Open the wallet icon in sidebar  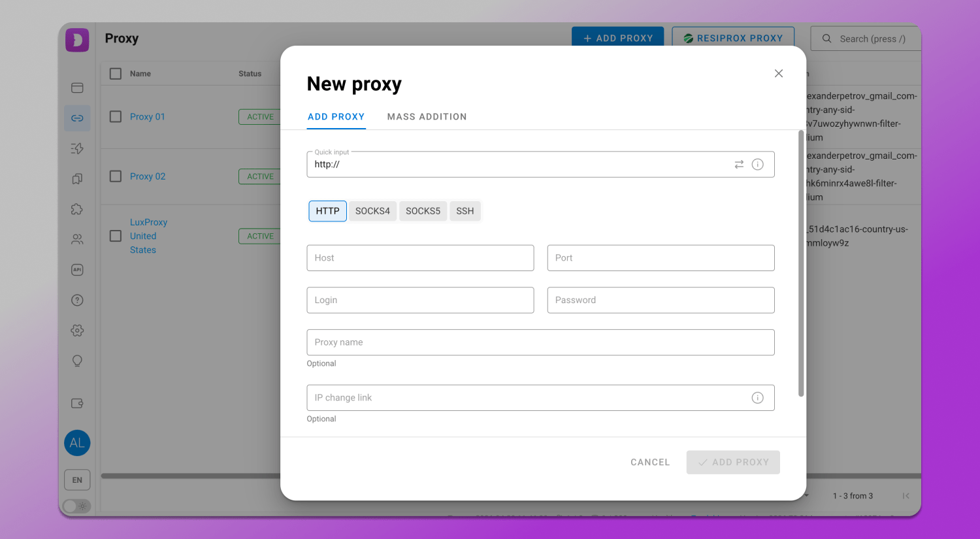77,404
